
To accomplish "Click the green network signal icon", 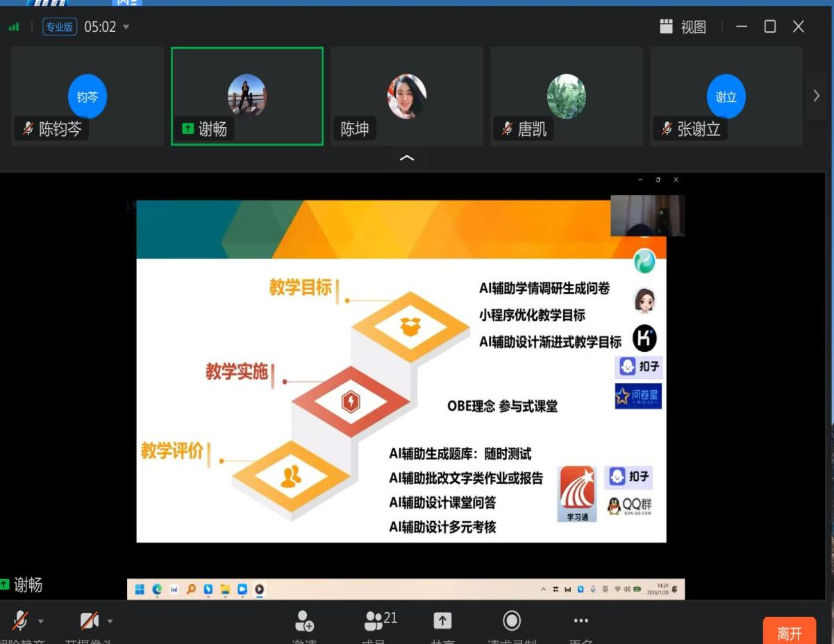I will tap(14, 27).
